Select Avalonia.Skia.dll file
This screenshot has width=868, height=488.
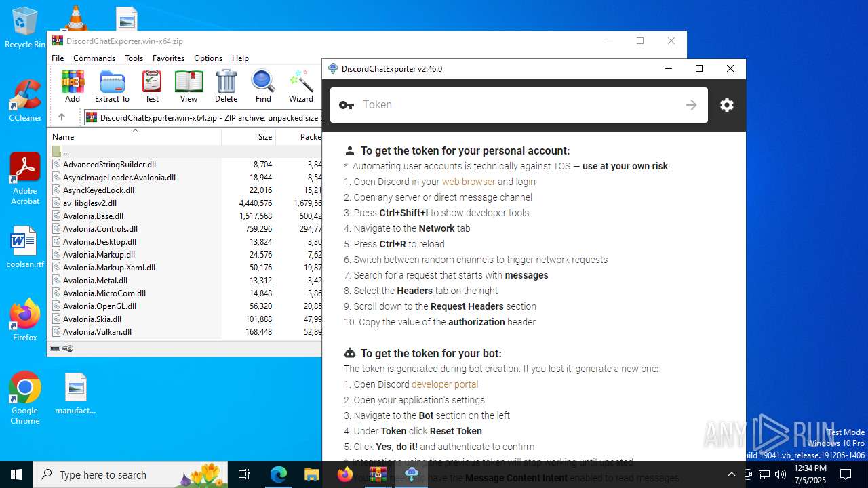[184, 319]
